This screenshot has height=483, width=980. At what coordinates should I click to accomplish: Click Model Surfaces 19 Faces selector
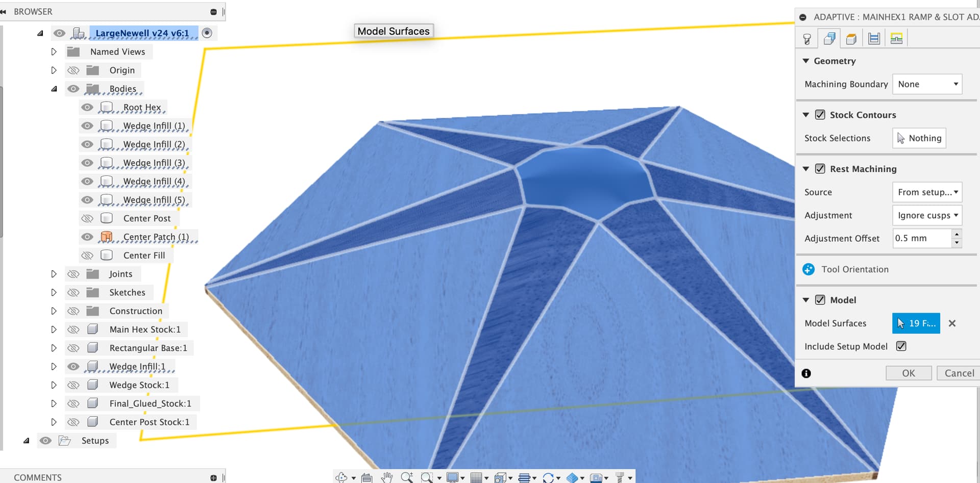[x=916, y=323]
